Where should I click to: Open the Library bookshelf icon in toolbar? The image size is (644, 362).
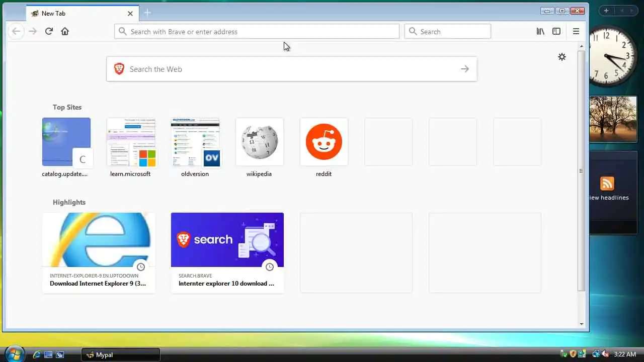coord(540,31)
